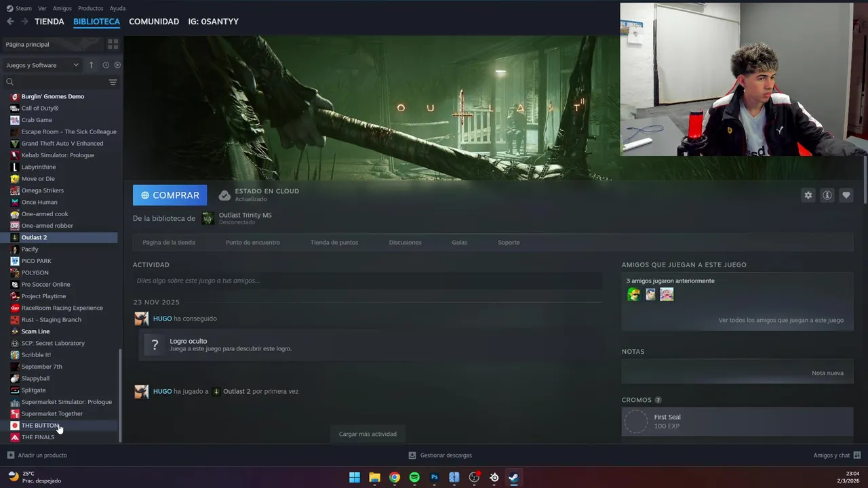Screen dimensions: 868x488
Task: Go forward with the right arrow
Action: (x=24, y=22)
